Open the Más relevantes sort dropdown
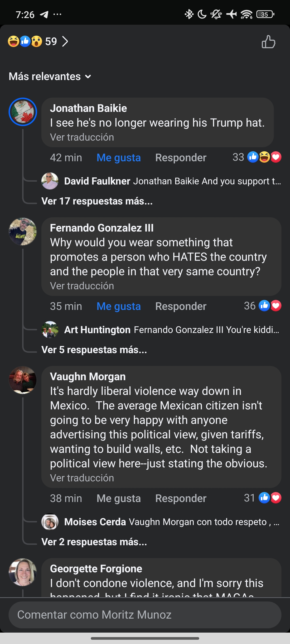Image resolution: width=290 pixels, height=644 pixels. click(50, 76)
